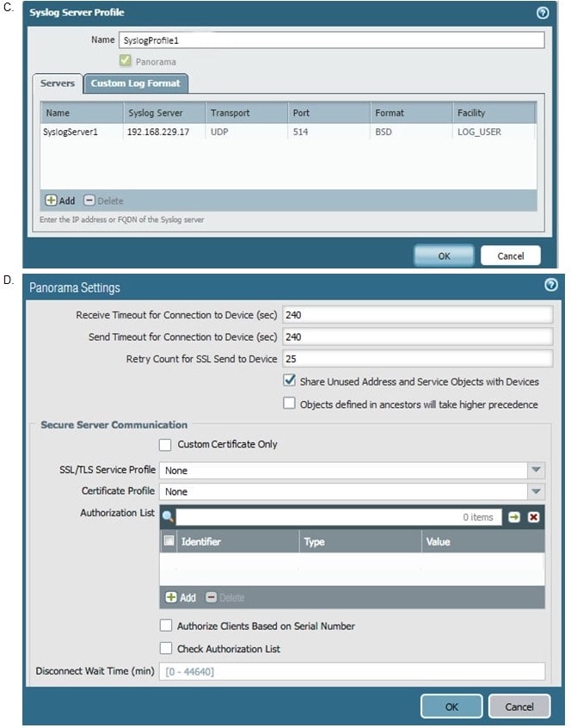The width and height of the screenshot is (571, 728).
Task: Open help for Panorama Settings dialog
Action: [x=550, y=285]
